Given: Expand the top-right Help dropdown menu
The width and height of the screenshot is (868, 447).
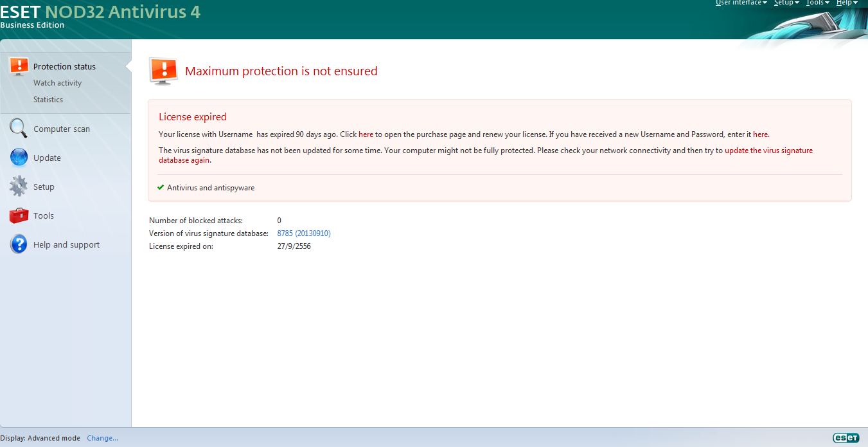Looking at the screenshot, I should click(x=847, y=3).
